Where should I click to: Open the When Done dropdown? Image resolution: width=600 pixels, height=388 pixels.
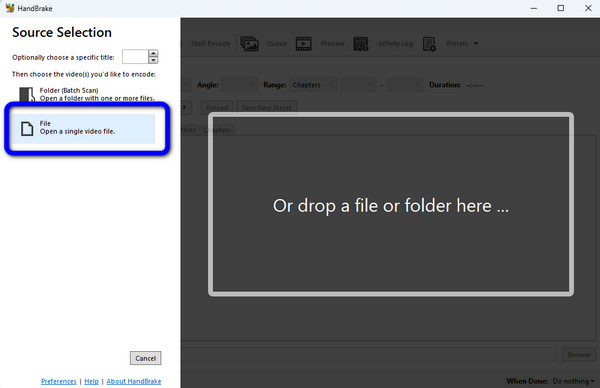pos(573,381)
